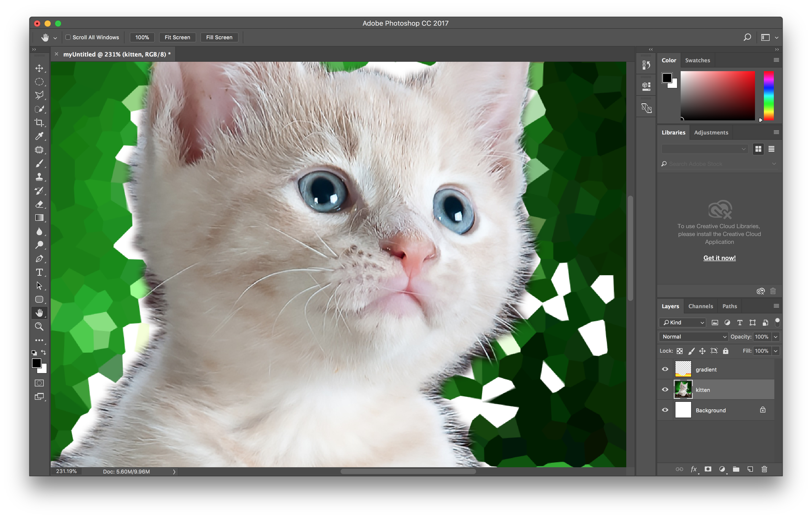Select the Clone Stamp tool
The width and height of the screenshot is (812, 518).
click(x=39, y=177)
